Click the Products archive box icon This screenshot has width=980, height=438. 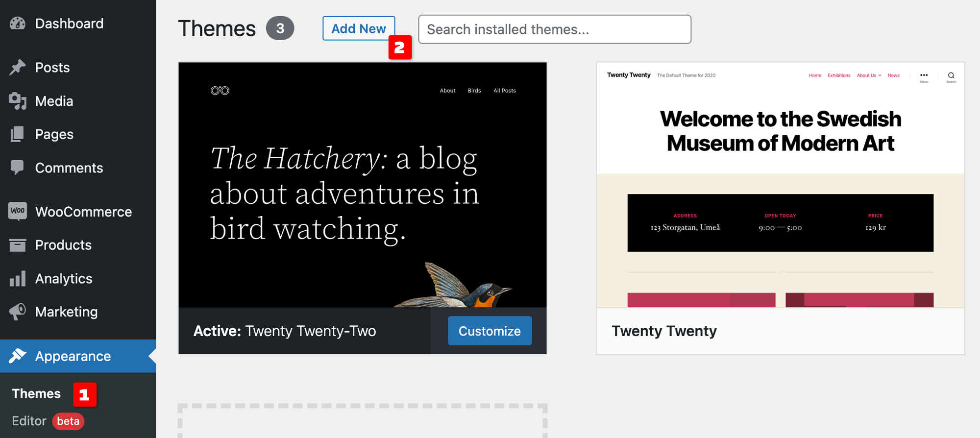18,245
